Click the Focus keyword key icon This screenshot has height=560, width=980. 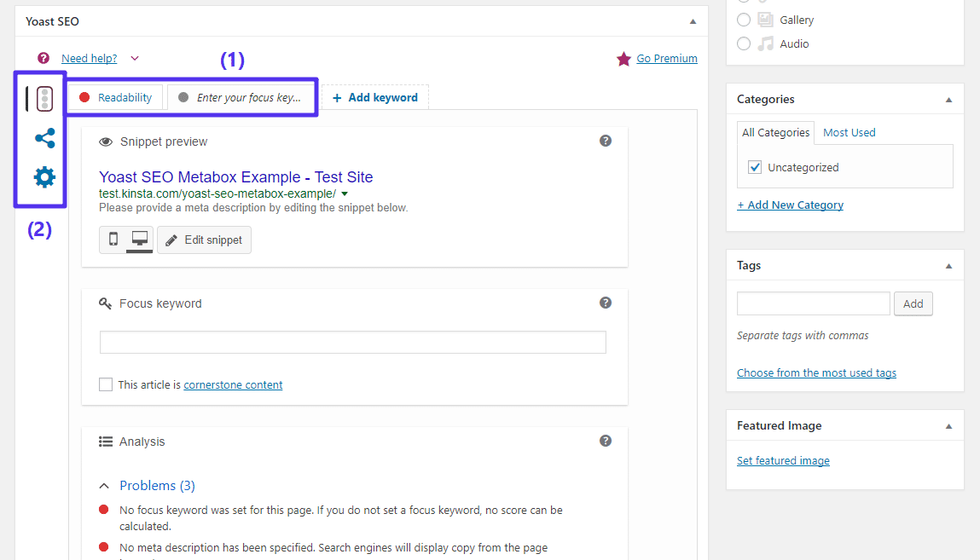105,303
